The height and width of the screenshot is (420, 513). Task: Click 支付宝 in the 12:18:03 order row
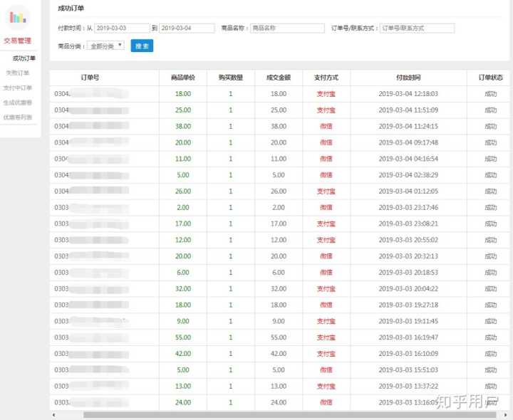(326, 94)
